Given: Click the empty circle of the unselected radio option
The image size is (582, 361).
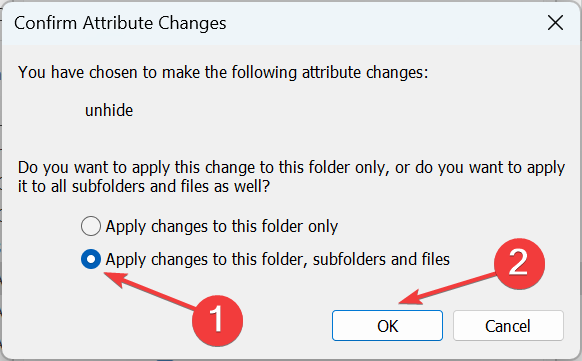Looking at the screenshot, I should (x=91, y=226).
